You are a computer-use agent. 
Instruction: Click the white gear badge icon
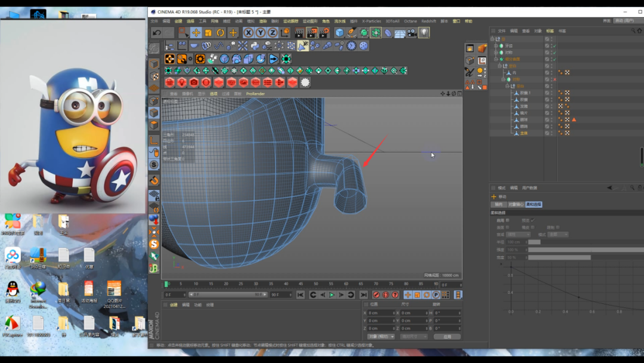click(305, 82)
